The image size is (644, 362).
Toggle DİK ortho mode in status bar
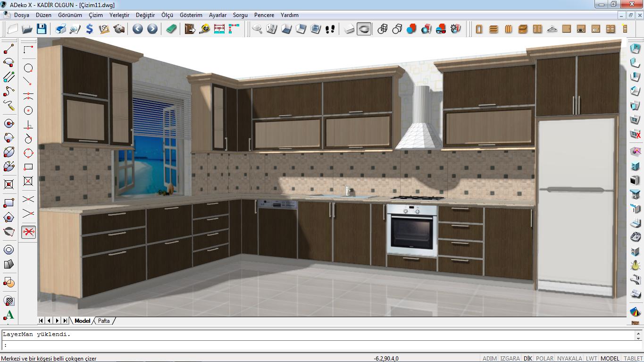pyautogui.click(x=527, y=358)
